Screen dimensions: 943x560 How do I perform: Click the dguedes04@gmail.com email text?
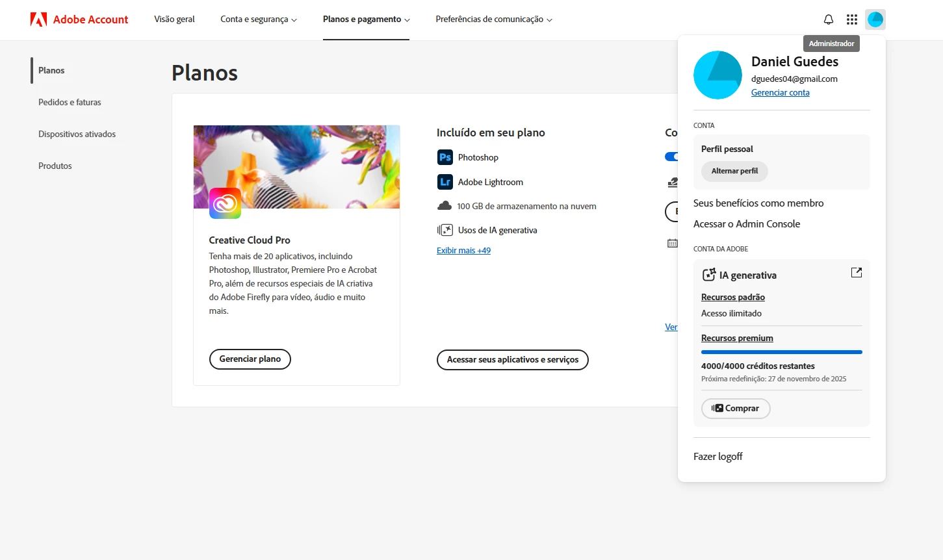pos(794,79)
